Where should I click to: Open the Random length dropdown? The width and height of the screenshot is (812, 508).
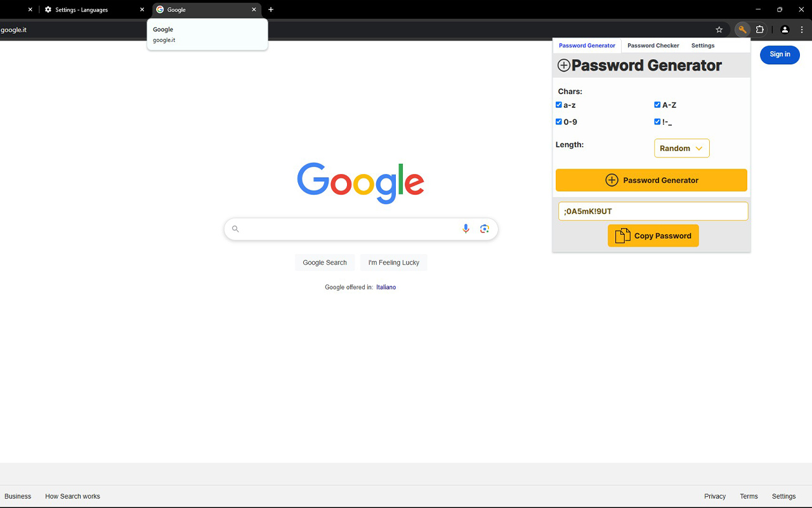[x=681, y=148]
